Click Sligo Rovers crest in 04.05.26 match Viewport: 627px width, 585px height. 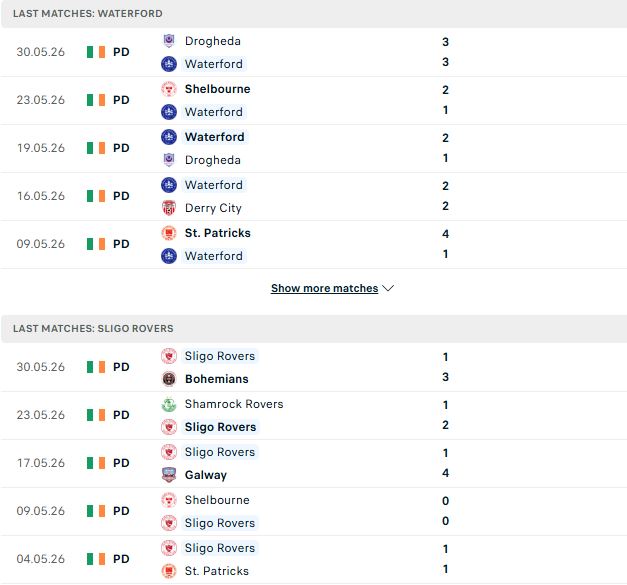tap(169, 548)
